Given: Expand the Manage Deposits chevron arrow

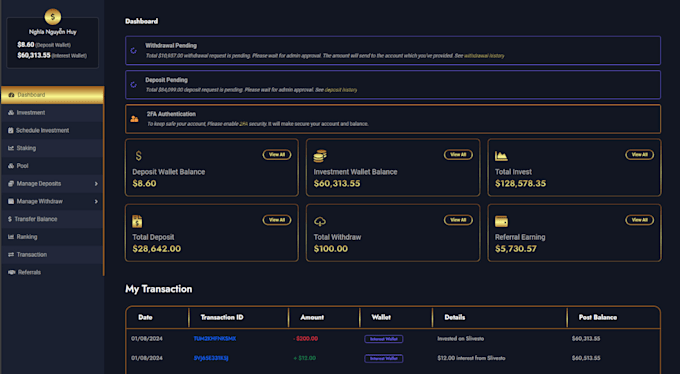Looking at the screenshot, I should tap(96, 184).
